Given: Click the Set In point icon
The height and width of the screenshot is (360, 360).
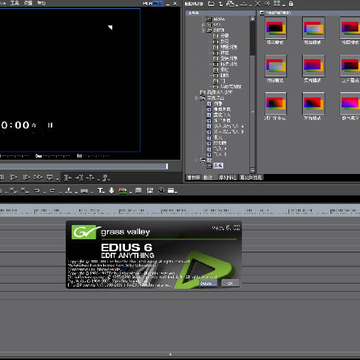Looking at the screenshot, I should point(68,178).
